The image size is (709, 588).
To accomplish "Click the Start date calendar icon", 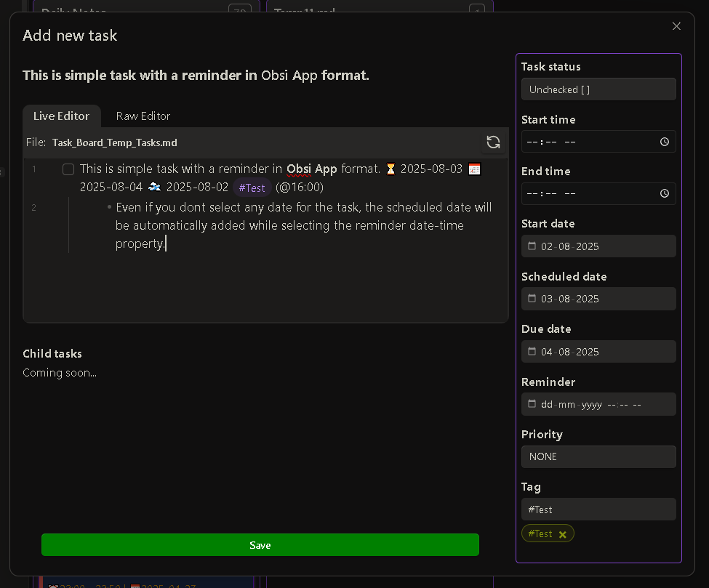I will (x=532, y=246).
